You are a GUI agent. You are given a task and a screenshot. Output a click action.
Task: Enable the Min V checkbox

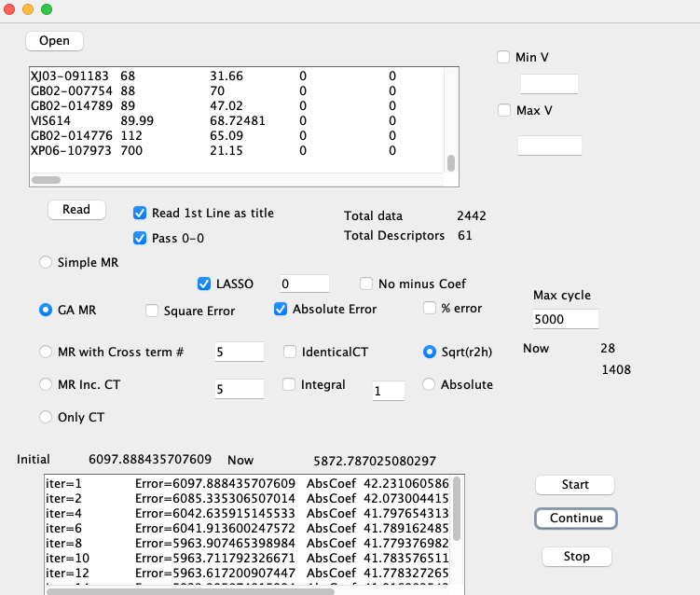tap(504, 58)
